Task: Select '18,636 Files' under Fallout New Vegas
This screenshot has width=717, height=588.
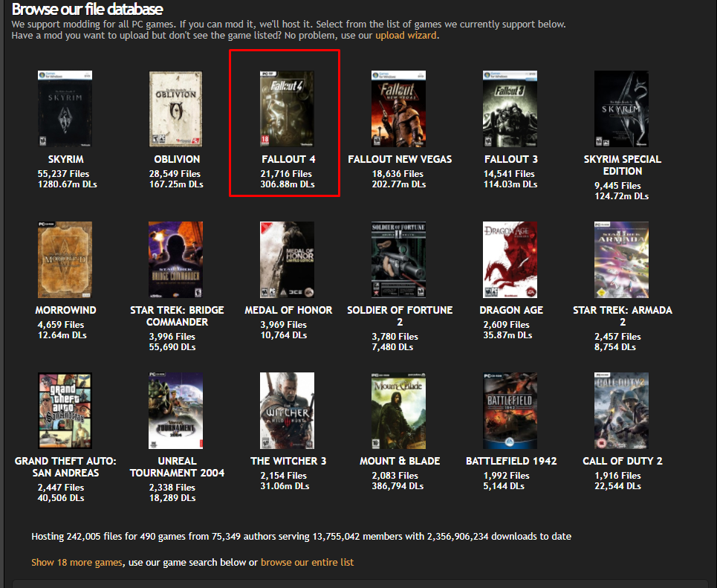Action: 398,174
